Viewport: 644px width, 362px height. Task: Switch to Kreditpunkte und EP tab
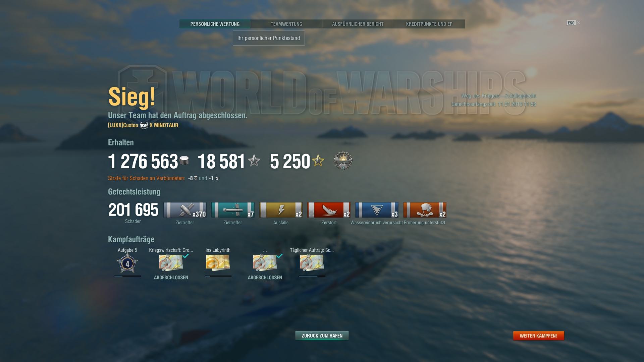429,24
